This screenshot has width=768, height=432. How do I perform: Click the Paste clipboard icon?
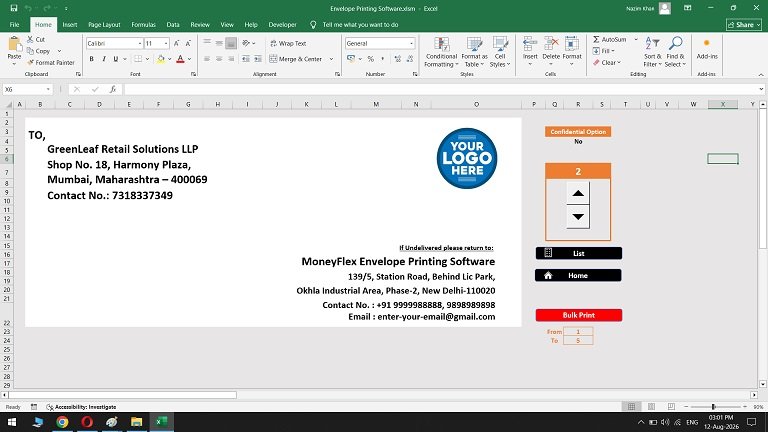click(x=14, y=46)
